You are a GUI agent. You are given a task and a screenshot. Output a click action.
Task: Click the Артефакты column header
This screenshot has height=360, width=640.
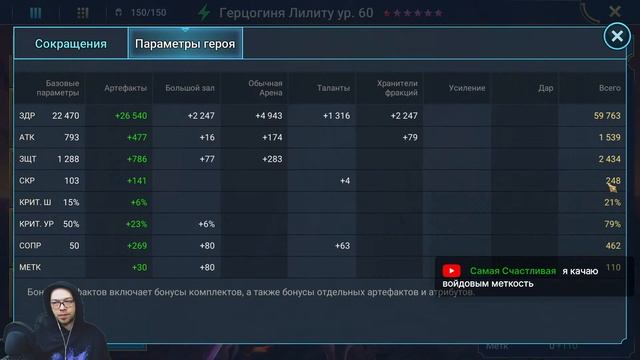pyautogui.click(x=125, y=88)
